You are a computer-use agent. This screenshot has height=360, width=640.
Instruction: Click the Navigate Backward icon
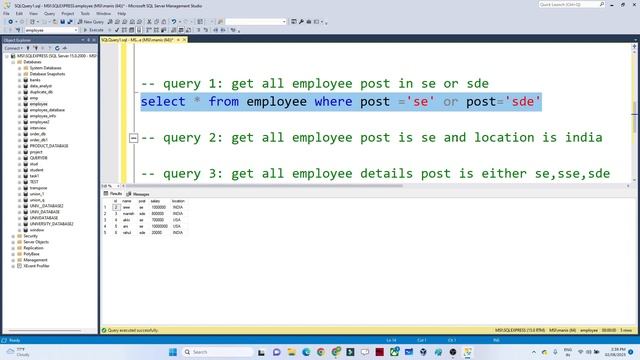coord(11,22)
